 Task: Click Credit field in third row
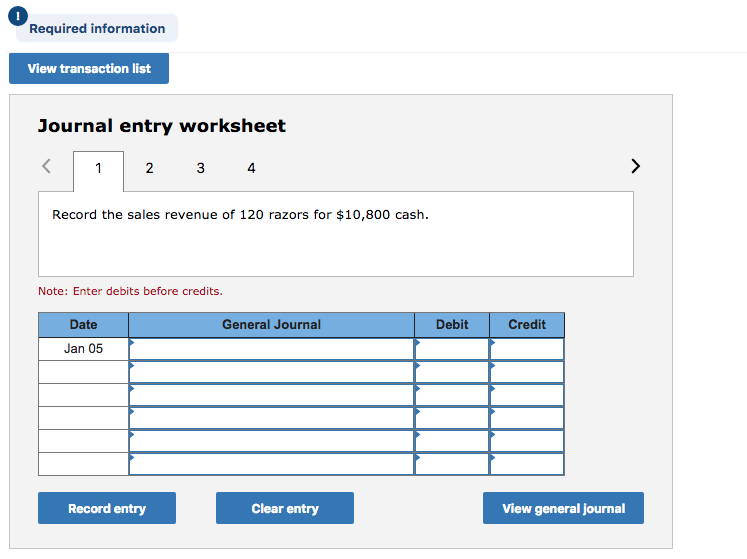[x=527, y=395]
